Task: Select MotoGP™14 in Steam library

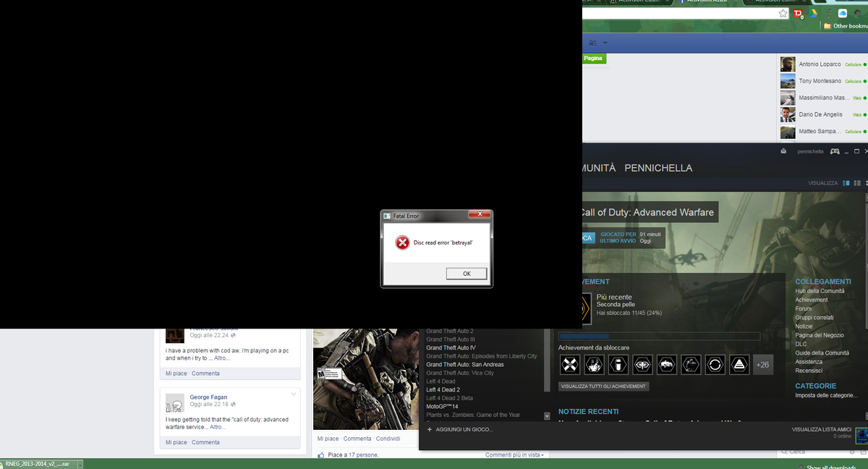Action: (442, 406)
